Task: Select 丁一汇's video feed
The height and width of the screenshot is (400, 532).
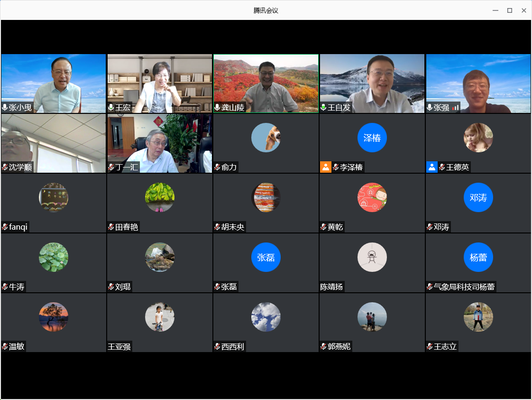Action: 159,142
